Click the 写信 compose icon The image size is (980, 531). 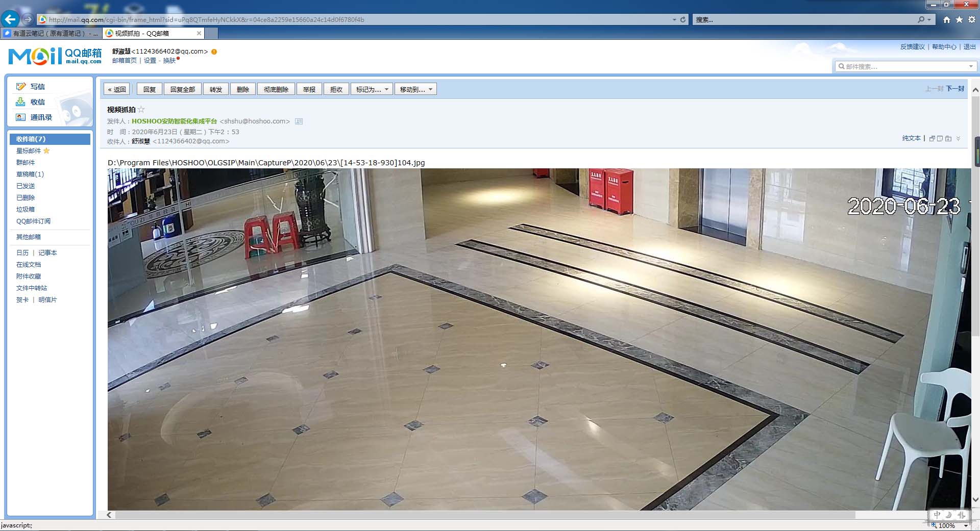pyautogui.click(x=21, y=87)
